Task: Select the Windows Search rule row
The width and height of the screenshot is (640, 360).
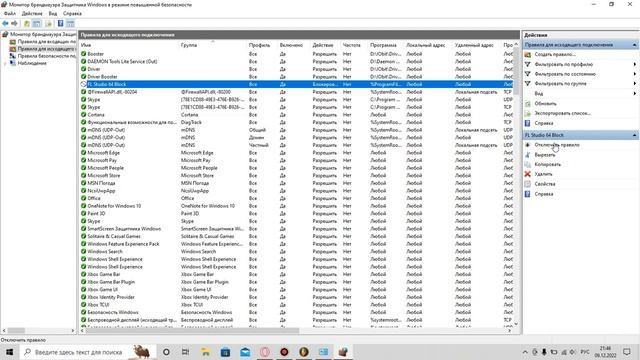Action: click(297, 251)
